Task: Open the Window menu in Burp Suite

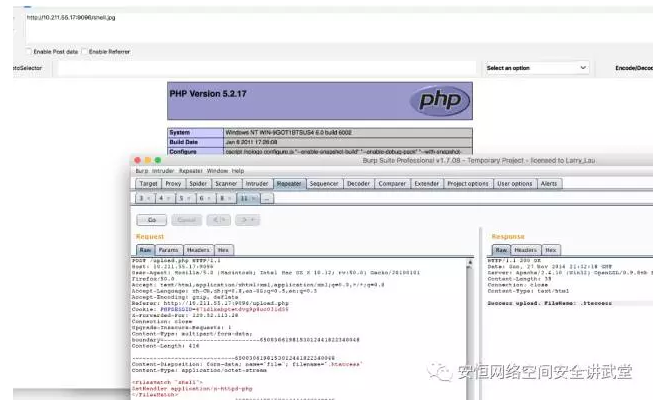Action: click(x=217, y=171)
